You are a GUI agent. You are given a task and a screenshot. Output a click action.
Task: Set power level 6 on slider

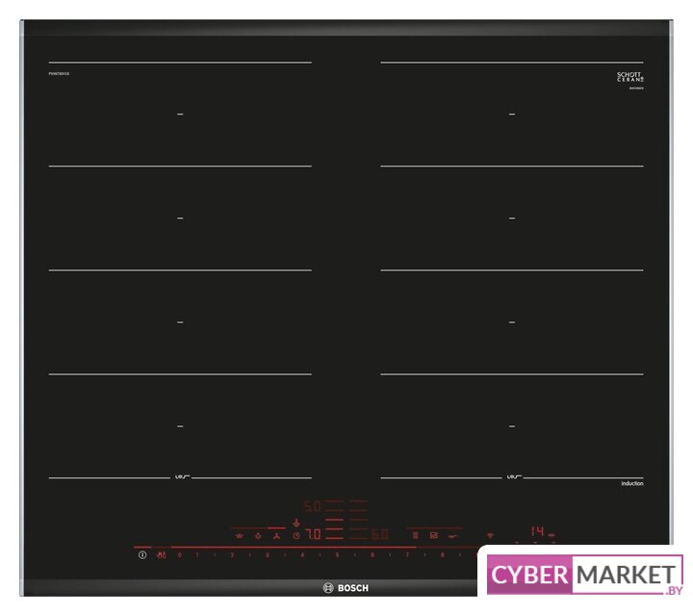[x=372, y=555]
